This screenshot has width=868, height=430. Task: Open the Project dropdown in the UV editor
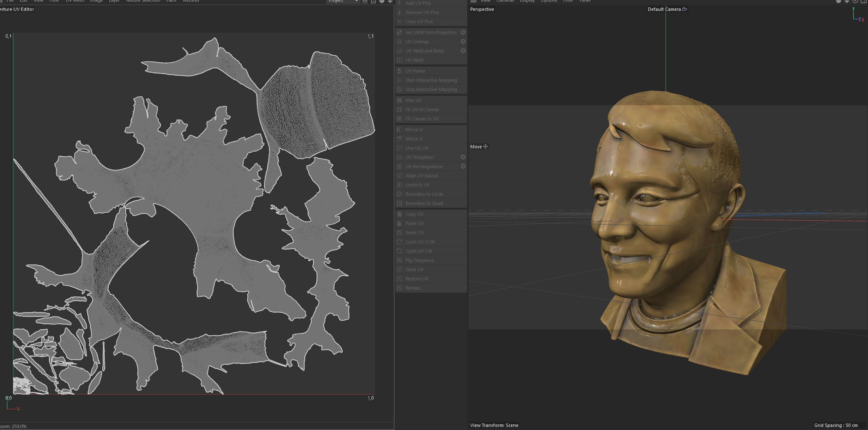[343, 1]
